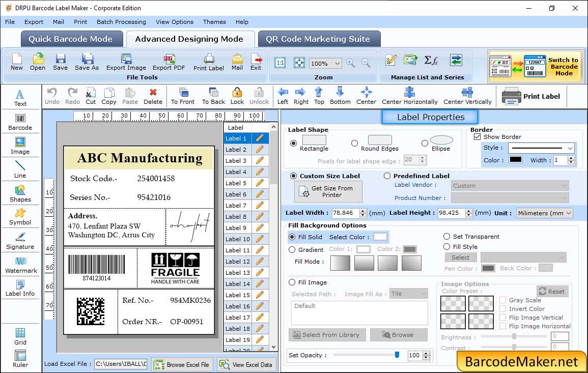
Task: Click border Color black swatch
Action: click(x=515, y=160)
